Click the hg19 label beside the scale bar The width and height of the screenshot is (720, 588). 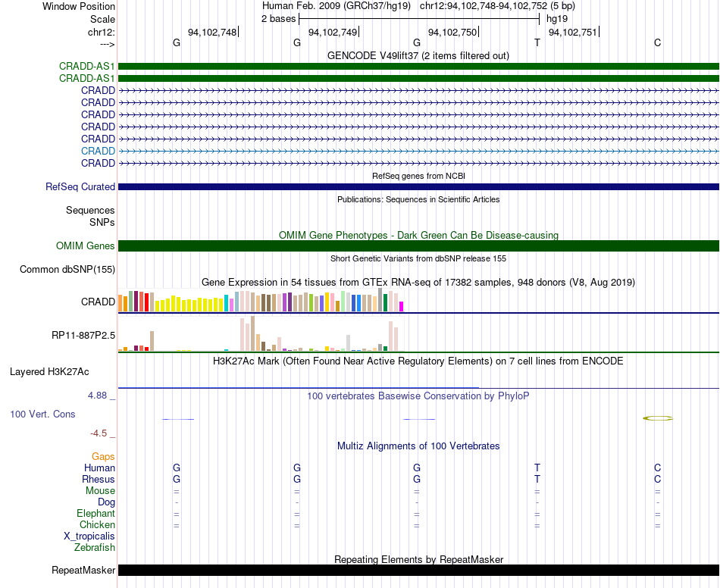(x=557, y=19)
